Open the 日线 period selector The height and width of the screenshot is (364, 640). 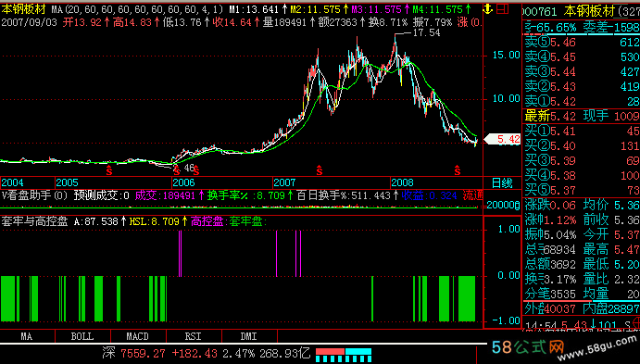tap(502, 182)
